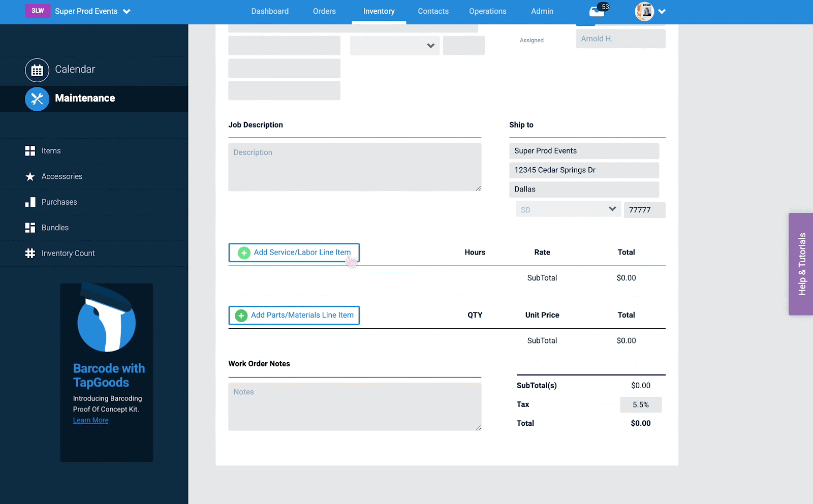The image size is (813, 504).
Task: Click the Accessories star icon
Action: 30,176
